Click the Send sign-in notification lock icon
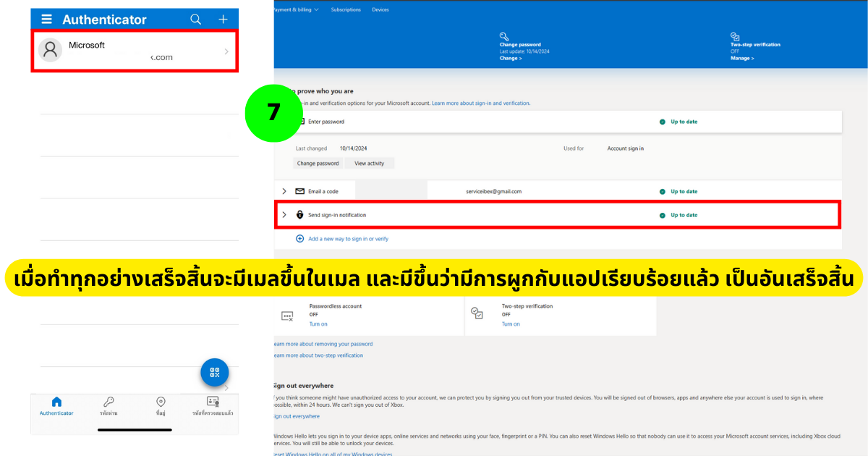 coord(300,215)
